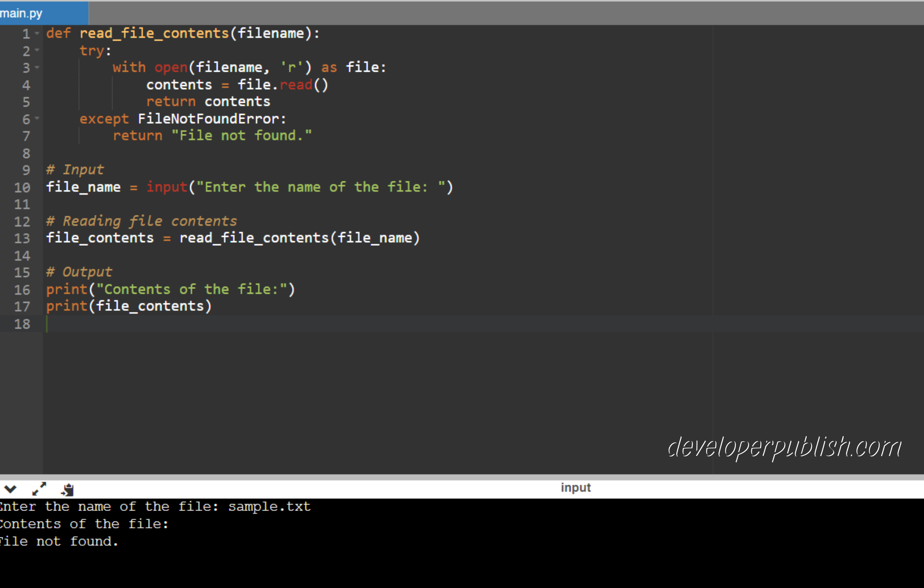Click the '# Output' comment

click(79, 272)
